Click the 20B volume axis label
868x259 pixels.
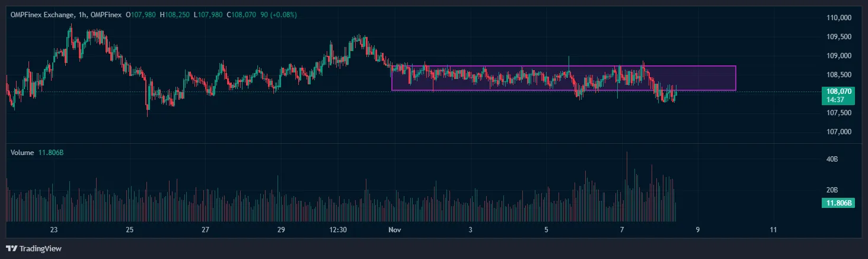coord(832,190)
